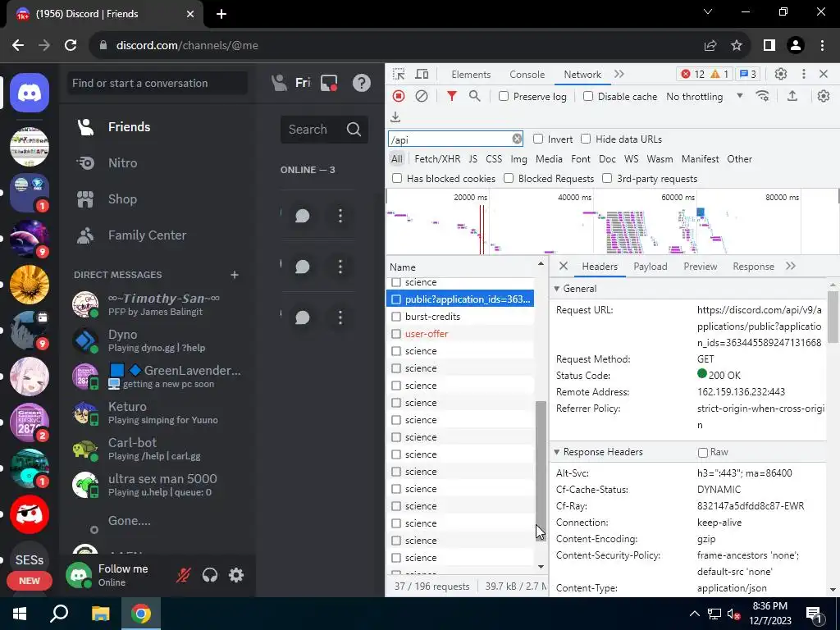Open network search magnifier
This screenshot has height=630, width=840.
(475, 96)
